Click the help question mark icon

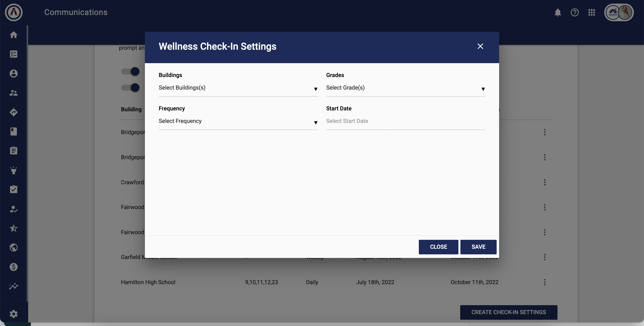[574, 12]
